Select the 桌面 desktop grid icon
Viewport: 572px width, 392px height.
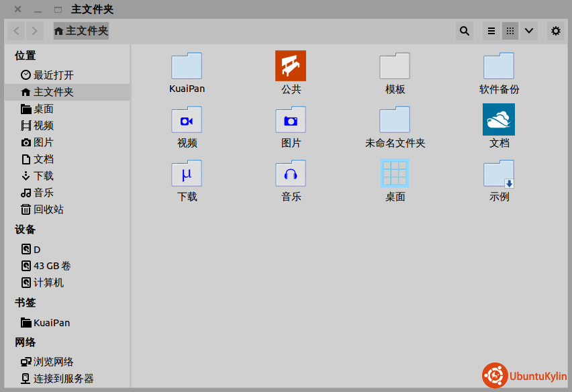[395, 173]
